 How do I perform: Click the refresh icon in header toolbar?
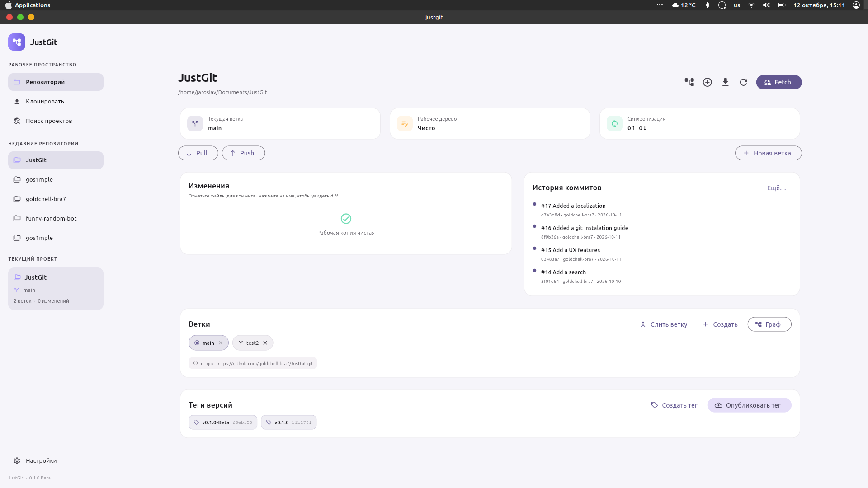point(744,82)
